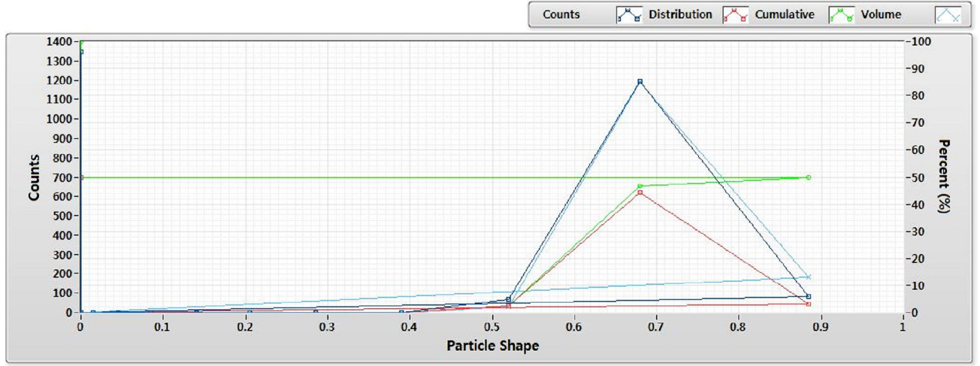Select the Volume legend label
The width and height of the screenshot is (980, 366).
tap(881, 14)
